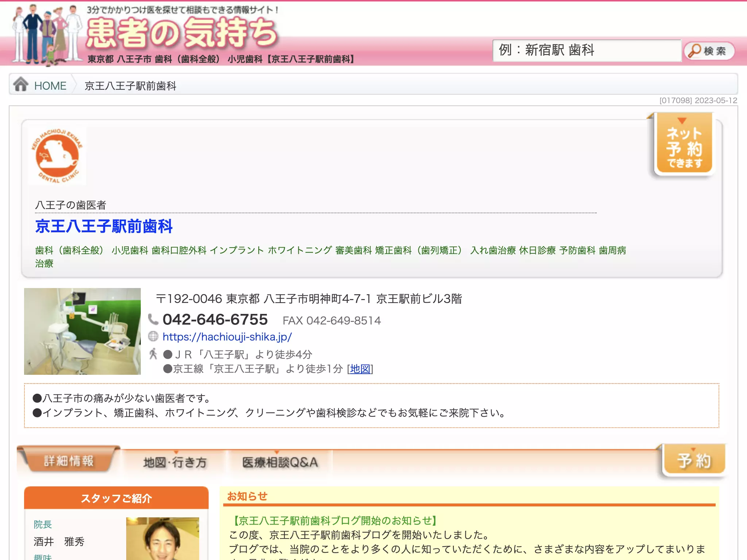Click the walking person access icon
This screenshot has width=747, height=560.
click(153, 354)
